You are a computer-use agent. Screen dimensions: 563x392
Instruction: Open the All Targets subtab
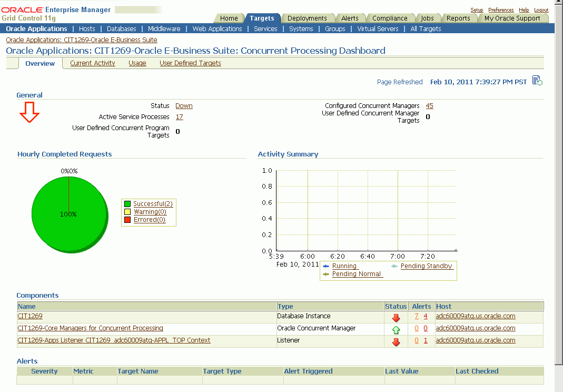[x=426, y=29]
